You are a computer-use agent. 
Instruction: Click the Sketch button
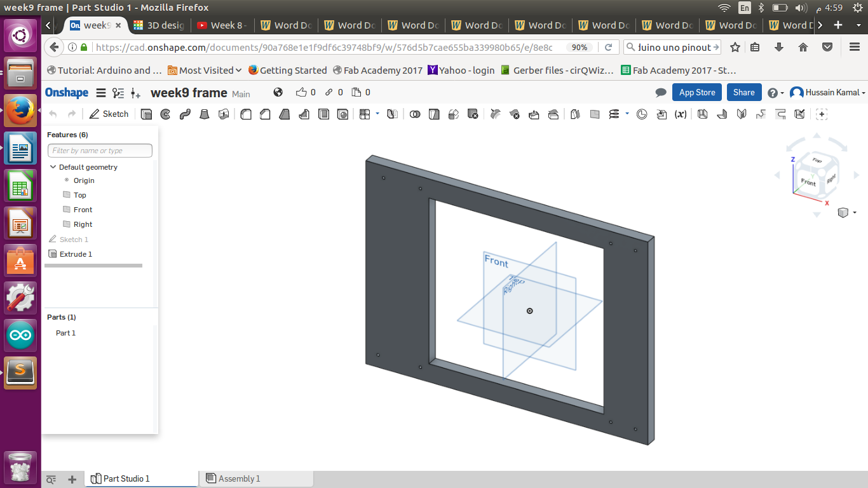point(109,114)
